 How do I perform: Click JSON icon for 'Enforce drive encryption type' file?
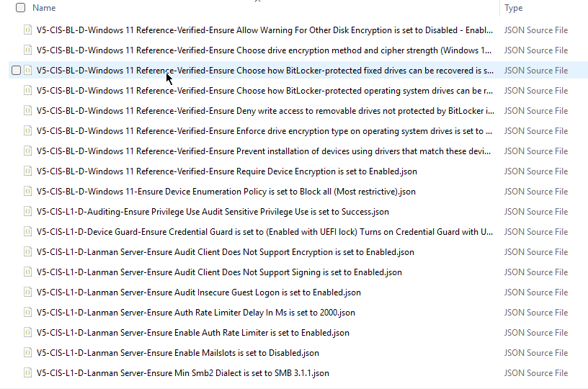(x=28, y=131)
